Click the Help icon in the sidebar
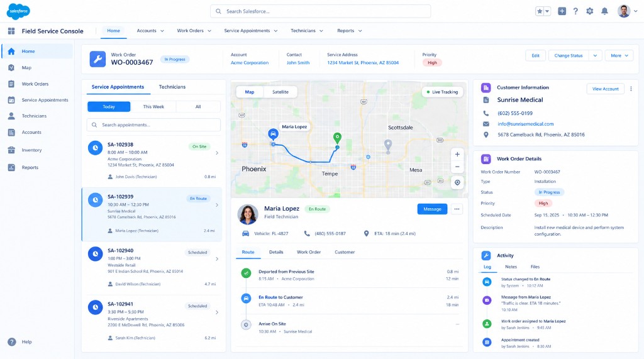The width and height of the screenshot is (644, 359). (x=12, y=342)
